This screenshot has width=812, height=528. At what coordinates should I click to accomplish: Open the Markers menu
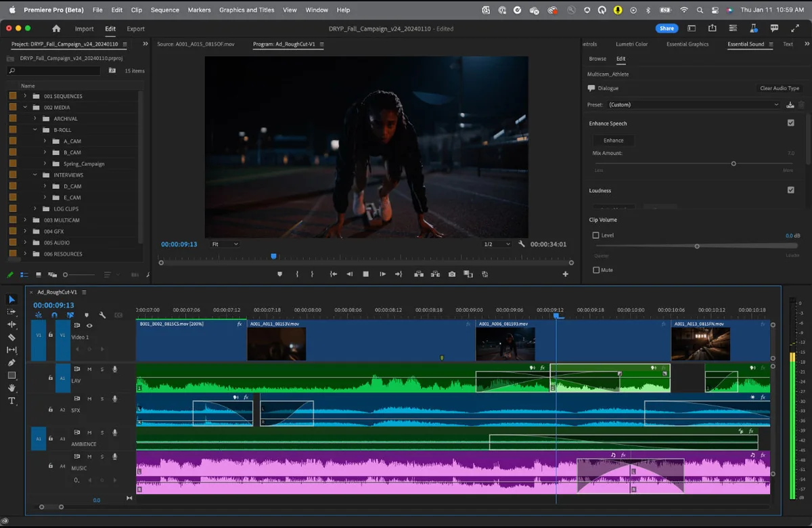(199, 10)
